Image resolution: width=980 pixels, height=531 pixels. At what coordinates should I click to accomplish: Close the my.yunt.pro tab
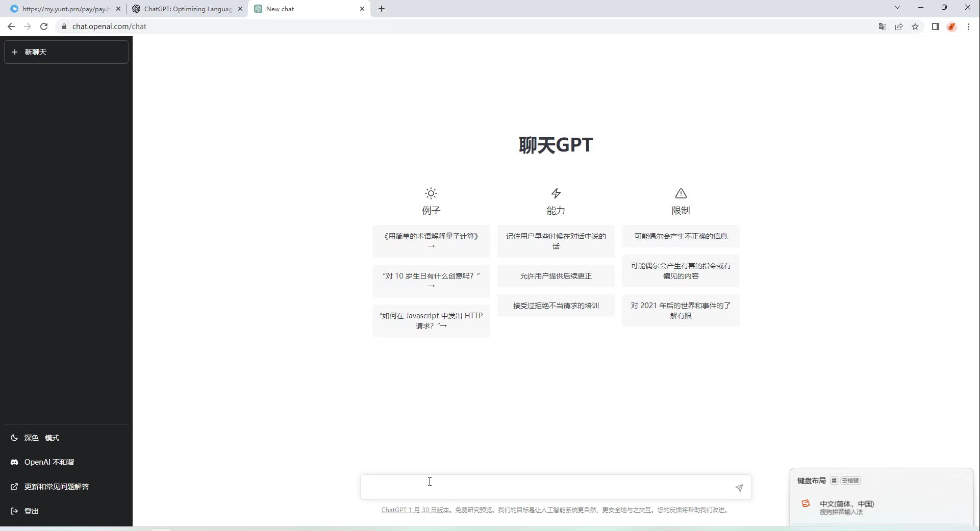click(x=118, y=9)
